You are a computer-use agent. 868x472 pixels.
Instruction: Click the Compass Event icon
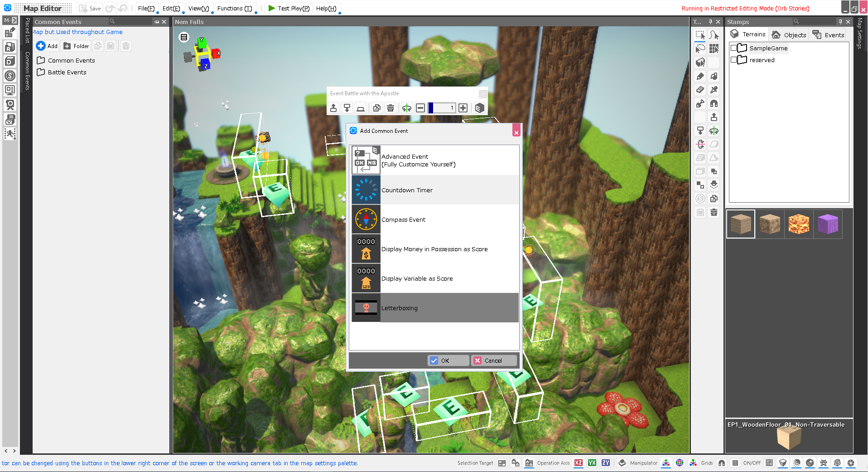pos(366,219)
